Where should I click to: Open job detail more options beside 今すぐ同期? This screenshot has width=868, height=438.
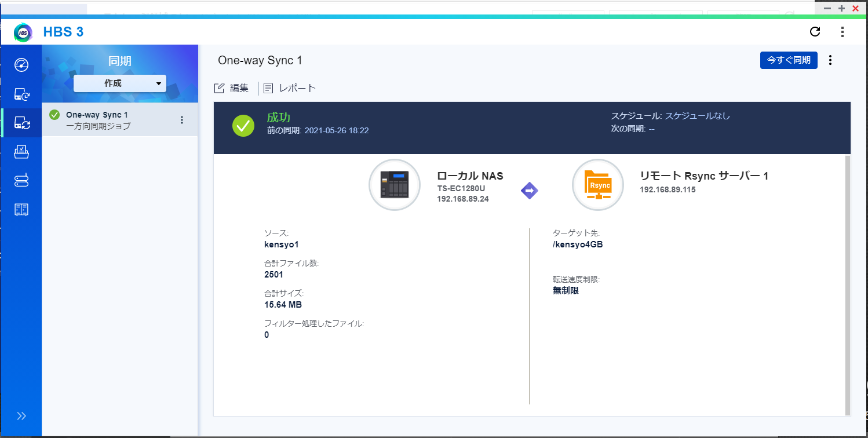point(830,60)
